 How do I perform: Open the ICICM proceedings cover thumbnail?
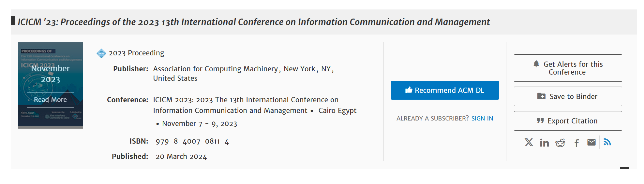tap(51, 85)
